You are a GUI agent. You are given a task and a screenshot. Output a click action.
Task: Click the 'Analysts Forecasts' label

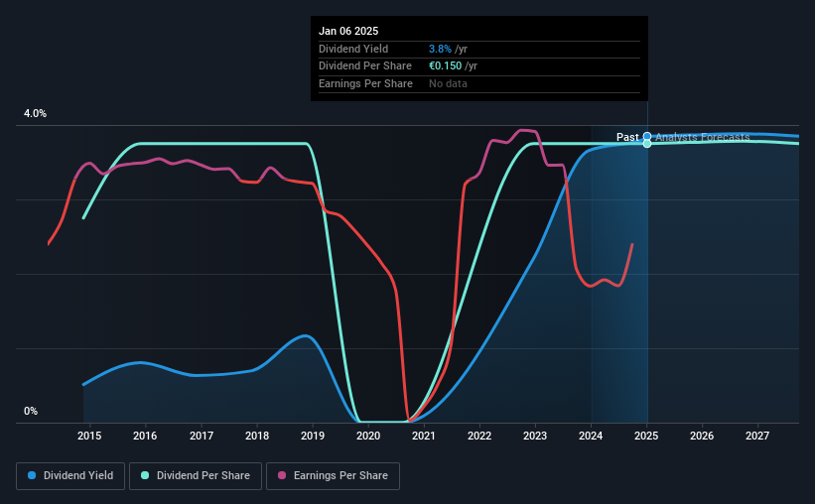(x=702, y=137)
